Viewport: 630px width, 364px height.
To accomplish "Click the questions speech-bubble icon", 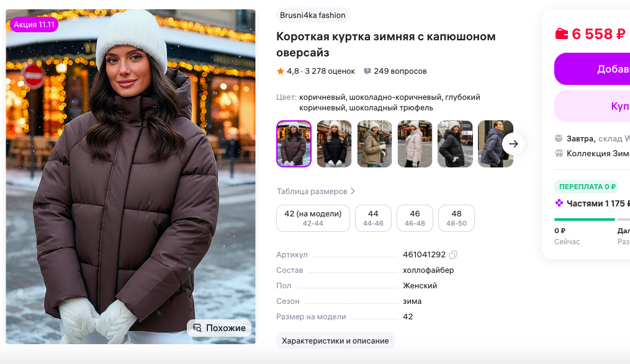I will (x=367, y=71).
